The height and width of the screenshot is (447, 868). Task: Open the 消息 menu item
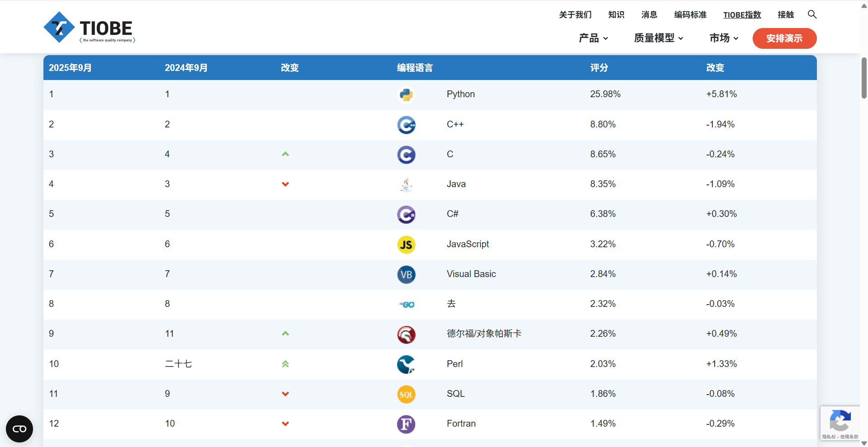(x=650, y=14)
